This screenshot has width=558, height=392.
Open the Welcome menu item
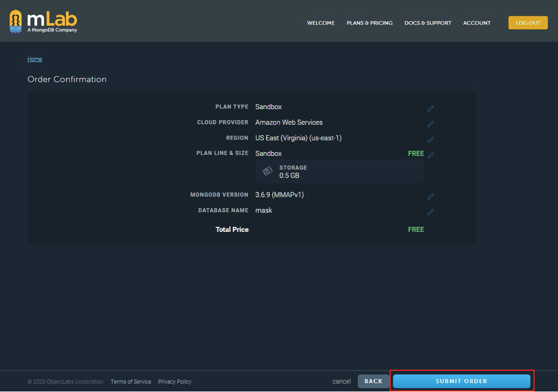click(x=320, y=23)
